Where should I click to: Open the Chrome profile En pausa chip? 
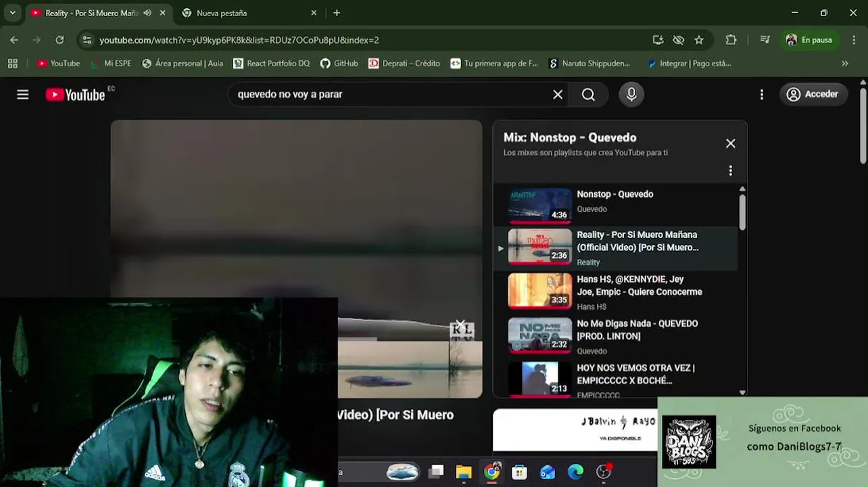click(x=809, y=40)
